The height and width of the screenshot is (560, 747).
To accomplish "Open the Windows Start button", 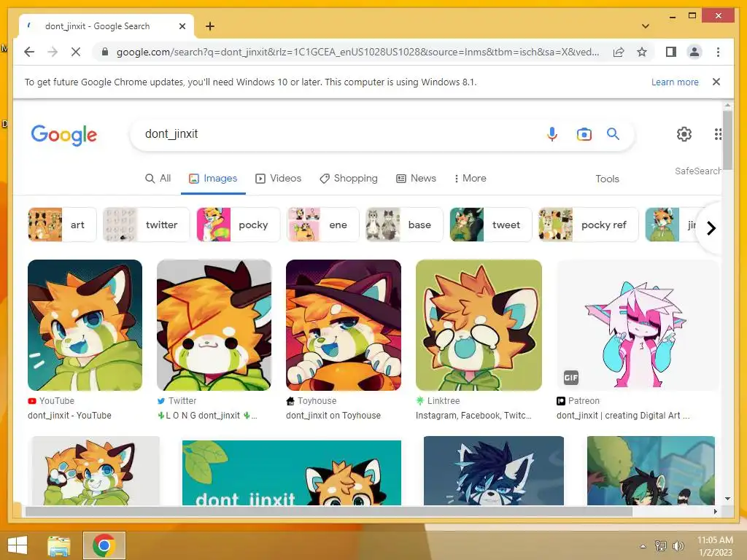I will pos(18,545).
